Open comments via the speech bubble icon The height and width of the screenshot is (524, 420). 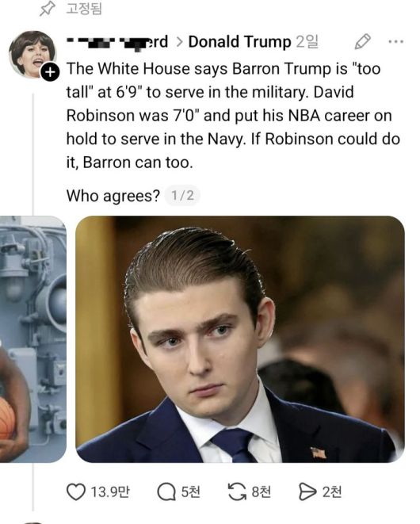pos(166,492)
